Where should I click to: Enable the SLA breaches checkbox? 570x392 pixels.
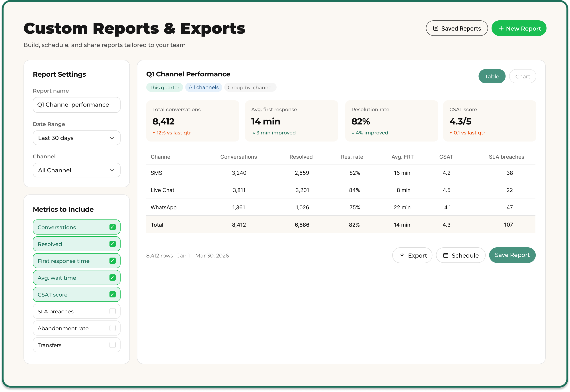click(113, 311)
